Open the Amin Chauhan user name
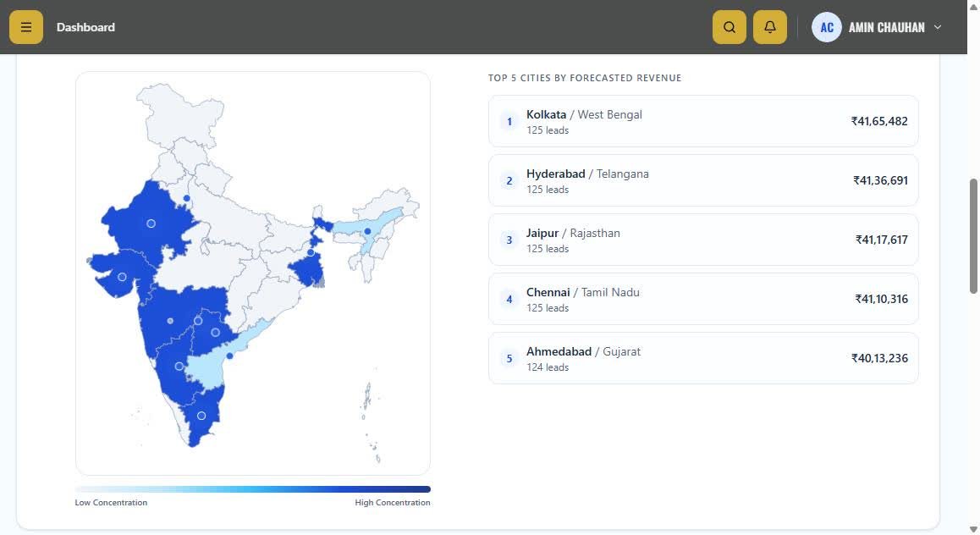Image resolution: width=980 pixels, height=535 pixels. pos(886,27)
